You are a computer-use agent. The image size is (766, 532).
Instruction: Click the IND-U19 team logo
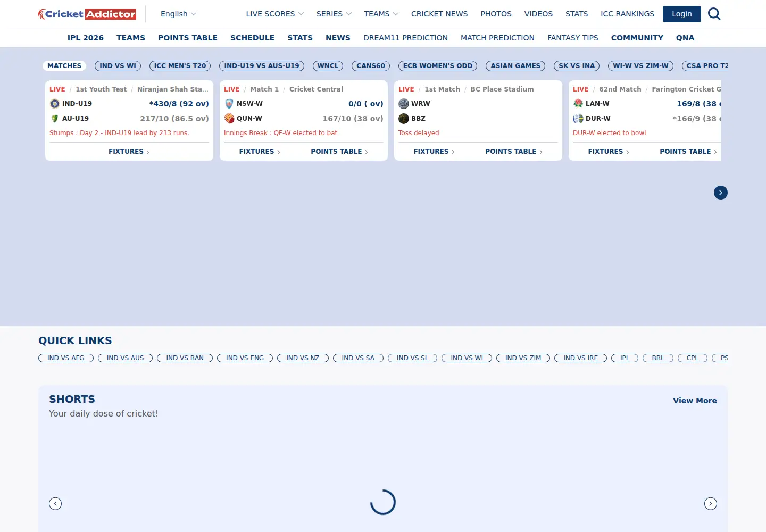tap(55, 104)
